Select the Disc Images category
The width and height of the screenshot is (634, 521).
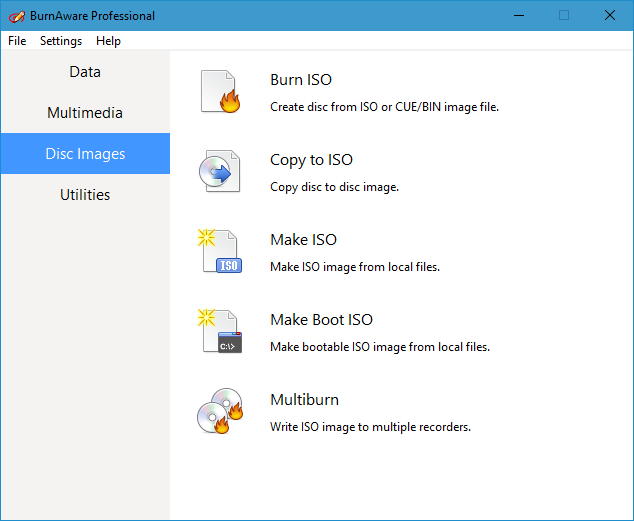[x=85, y=154]
